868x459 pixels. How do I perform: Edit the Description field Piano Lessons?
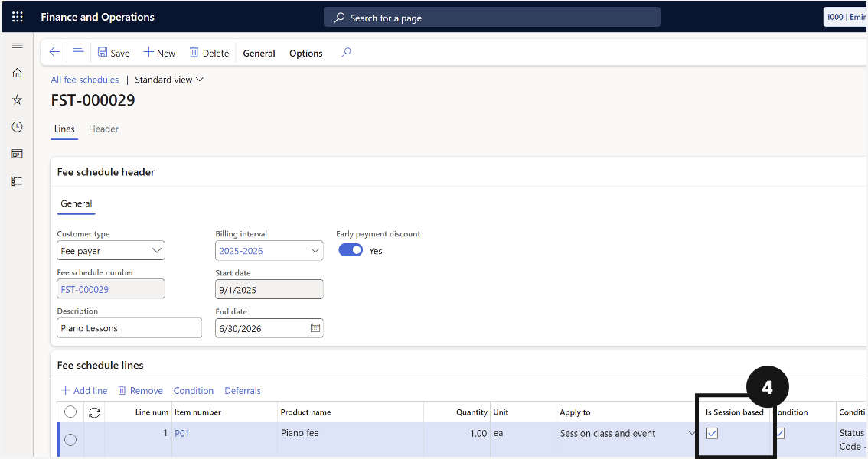pyautogui.click(x=129, y=328)
